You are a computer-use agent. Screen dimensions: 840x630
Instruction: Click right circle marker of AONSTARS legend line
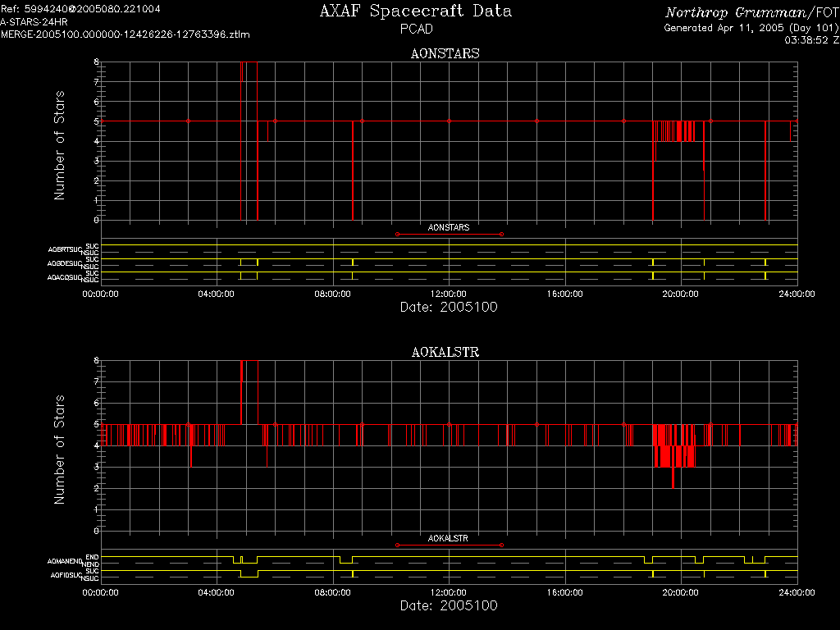pyautogui.click(x=501, y=235)
